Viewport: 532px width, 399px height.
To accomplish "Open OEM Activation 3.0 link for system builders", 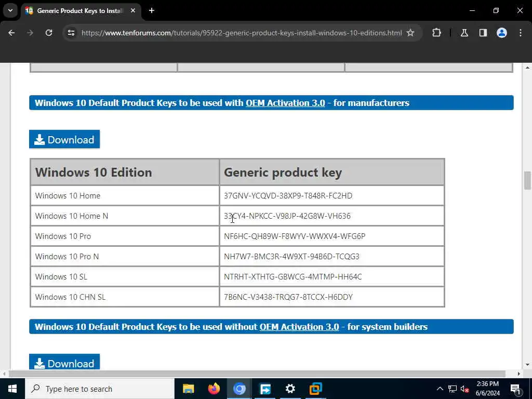I will [299, 327].
